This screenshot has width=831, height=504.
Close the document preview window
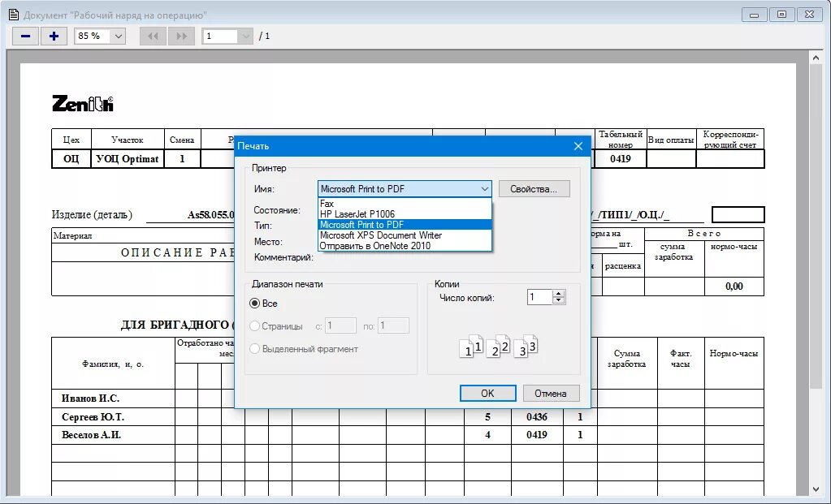point(809,15)
